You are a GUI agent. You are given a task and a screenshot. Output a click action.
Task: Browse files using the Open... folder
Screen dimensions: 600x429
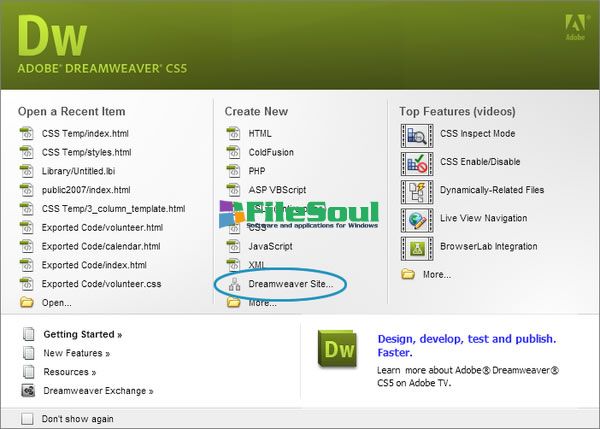(x=27, y=303)
